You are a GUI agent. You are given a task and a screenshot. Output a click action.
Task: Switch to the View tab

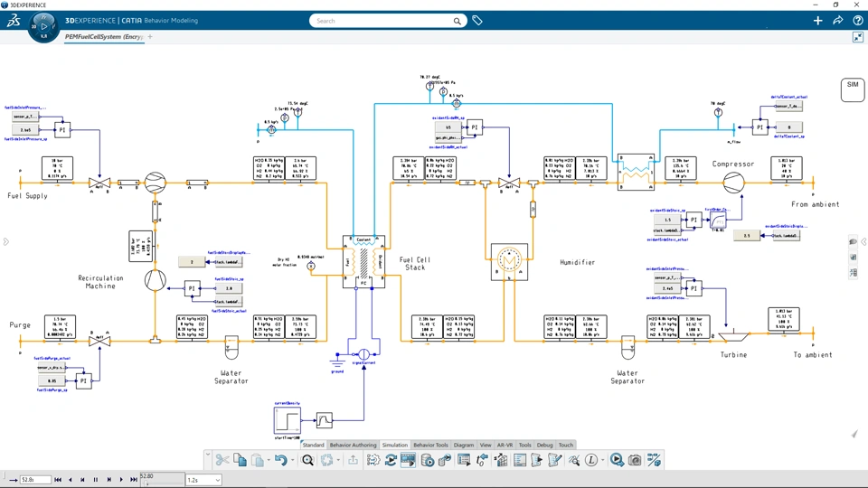coord(486,445)
